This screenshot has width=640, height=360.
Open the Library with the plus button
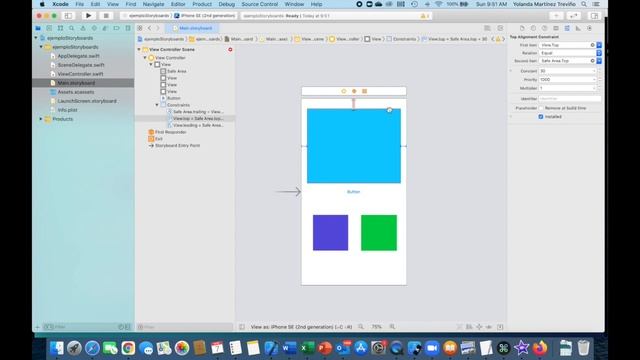(x=556, y=16)
